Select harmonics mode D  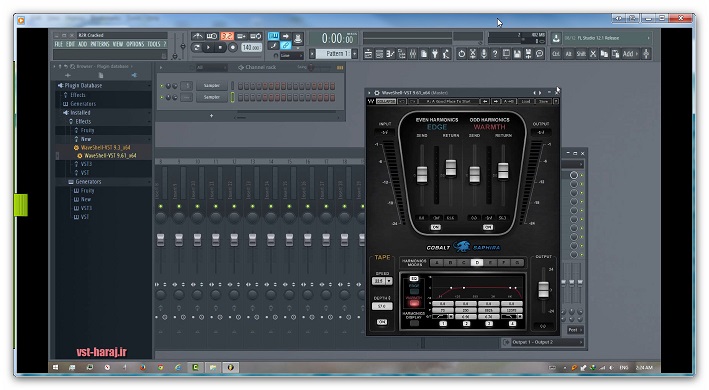click(477, 263)
